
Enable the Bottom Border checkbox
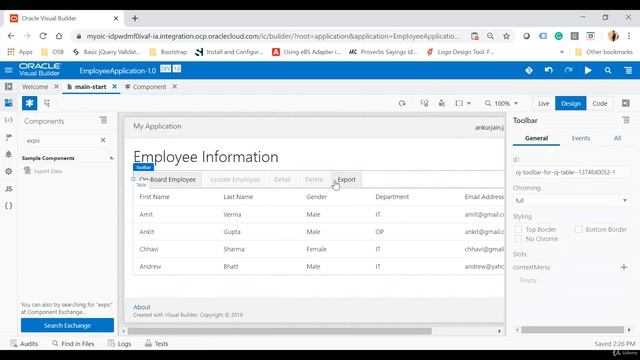[x=578, y=229]
